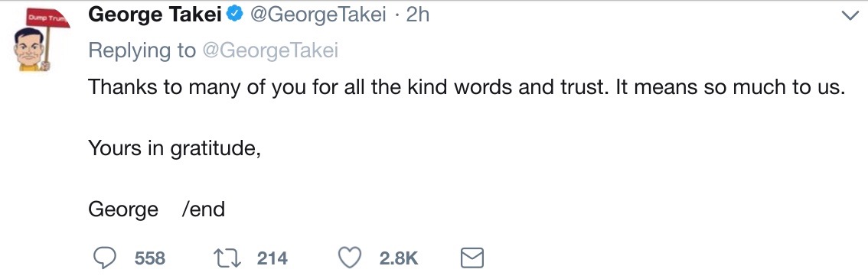Open the tweet permalink via 2h timestamp
This screenshot has width=868, height=279.
pyautogui.click(x=418, y=15)
